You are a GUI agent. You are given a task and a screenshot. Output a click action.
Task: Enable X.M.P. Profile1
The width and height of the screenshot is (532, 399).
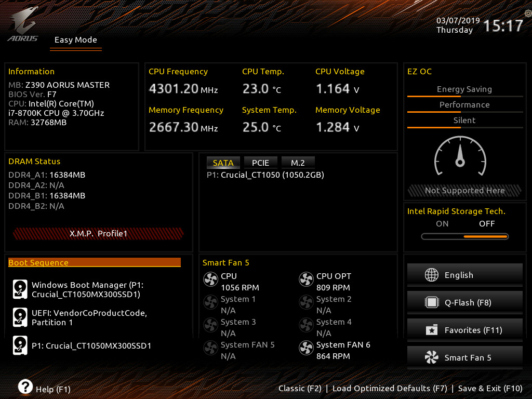[x=98, y=233]
